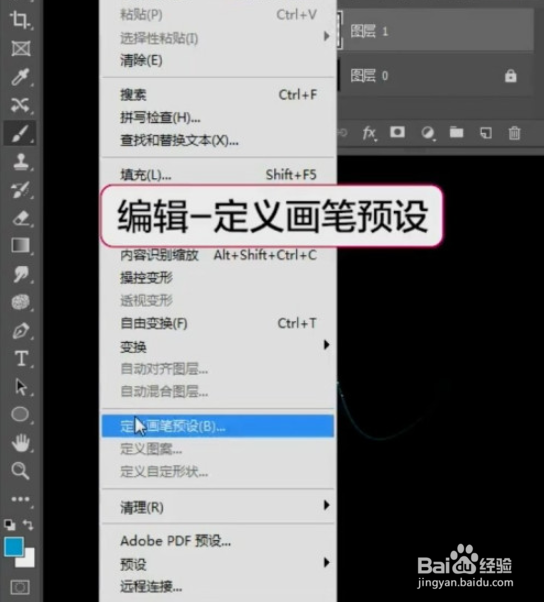Select the Horizontal Type tool
This screenshot has width=544, height=602.
[21, 358]
